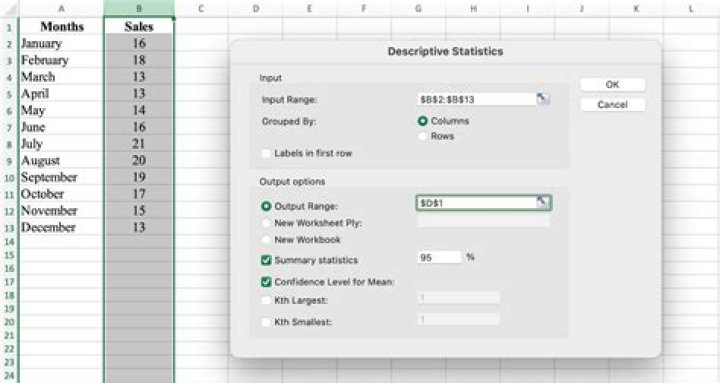Enable the Kth Largest checkbox
Screen dimensions: 720x383
[266, 300]
